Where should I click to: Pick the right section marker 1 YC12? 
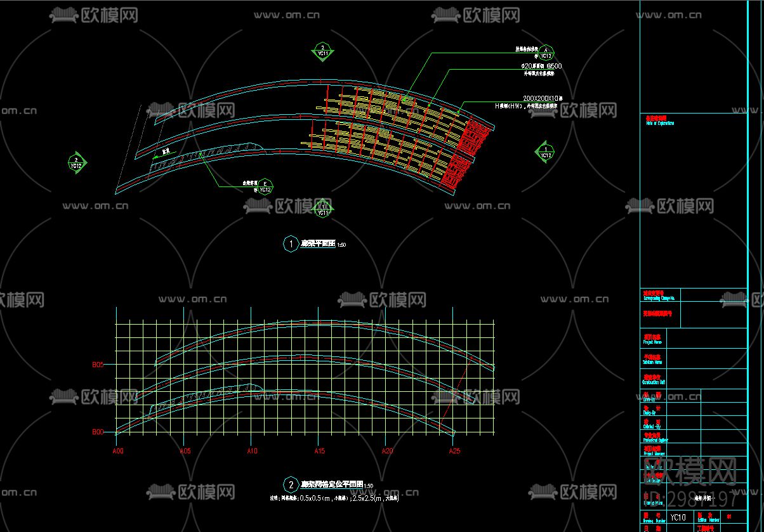(546, 153)
